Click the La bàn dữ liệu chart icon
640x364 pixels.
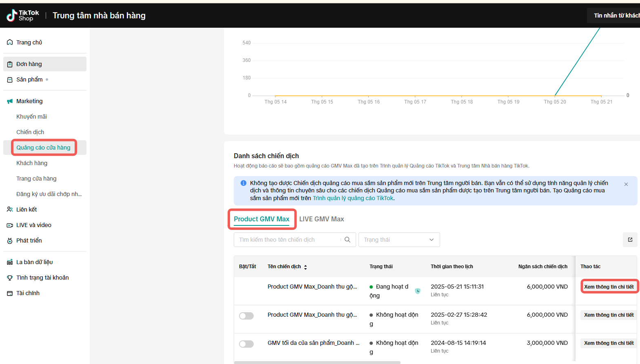[10, 262]
